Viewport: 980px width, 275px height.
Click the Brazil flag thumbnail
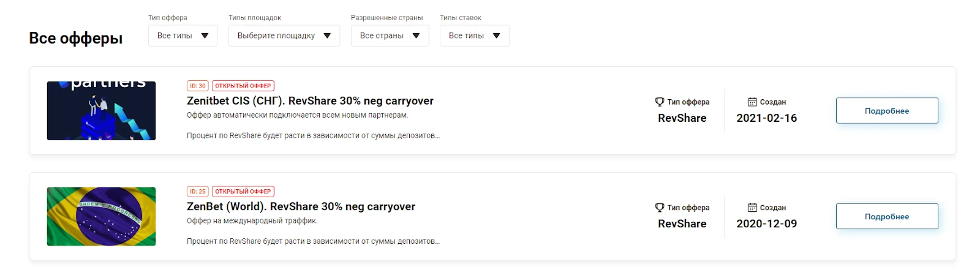tap(101, 217)
